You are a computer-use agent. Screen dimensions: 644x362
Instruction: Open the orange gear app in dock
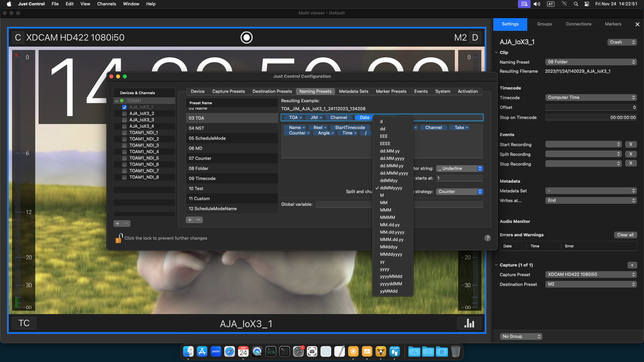click(353, 351)
